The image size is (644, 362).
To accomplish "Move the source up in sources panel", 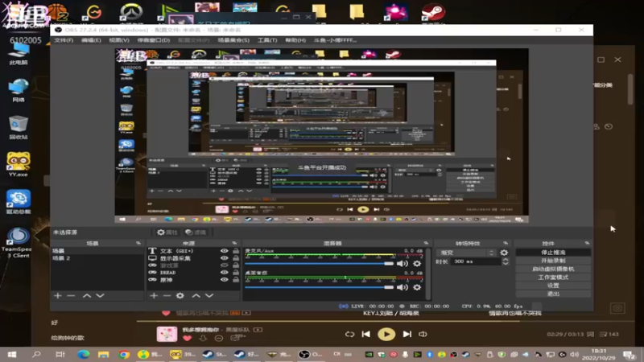I will [196, 295].
